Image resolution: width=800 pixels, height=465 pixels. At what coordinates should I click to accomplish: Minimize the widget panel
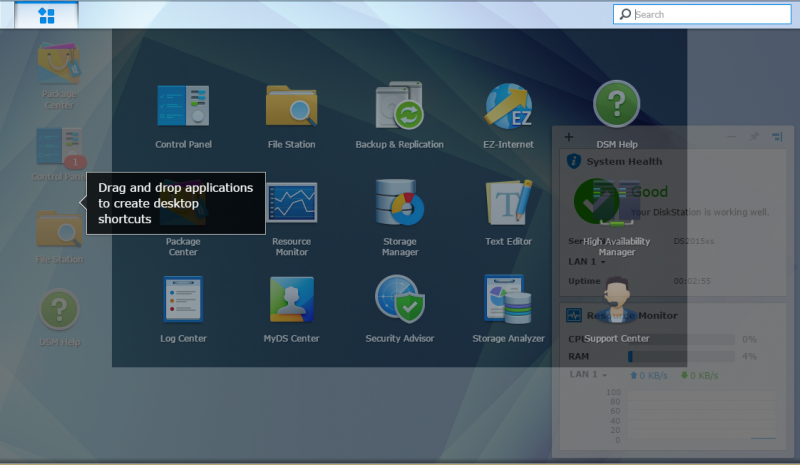click(731, 137)
